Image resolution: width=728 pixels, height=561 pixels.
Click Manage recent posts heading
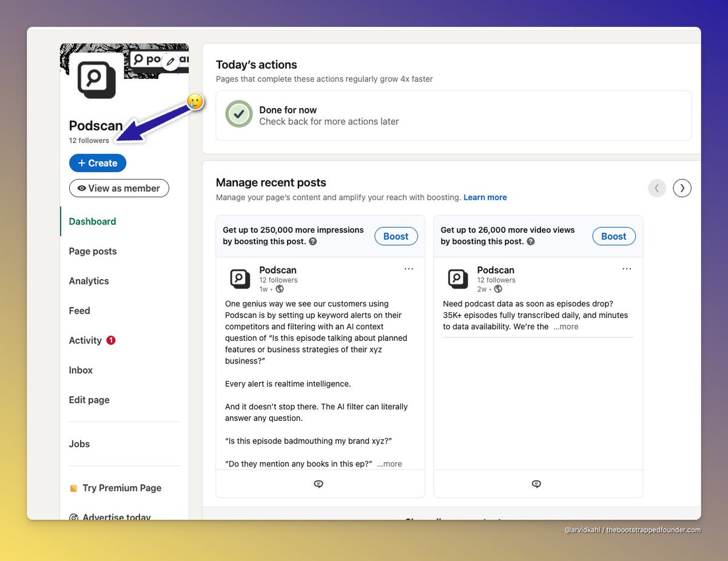[271, 183]
